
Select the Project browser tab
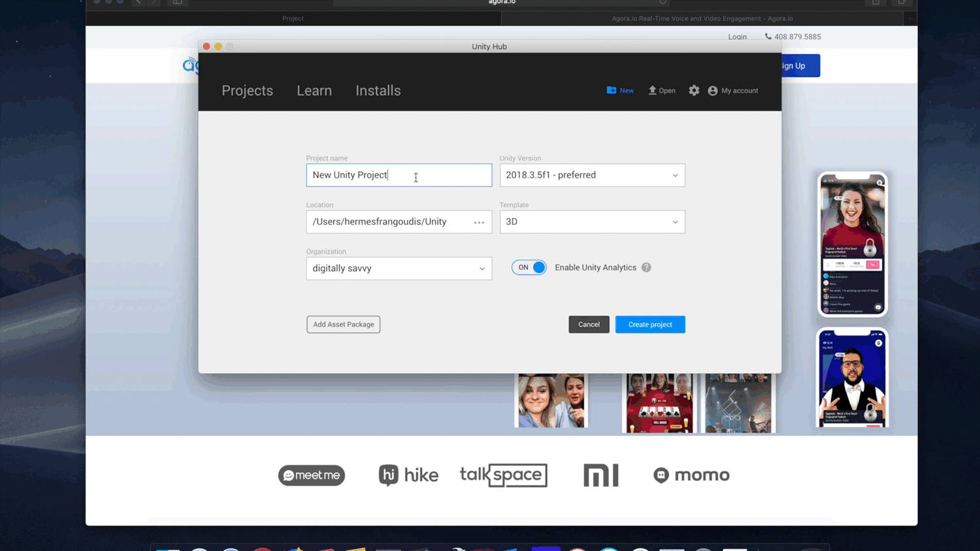pos(293,18)
